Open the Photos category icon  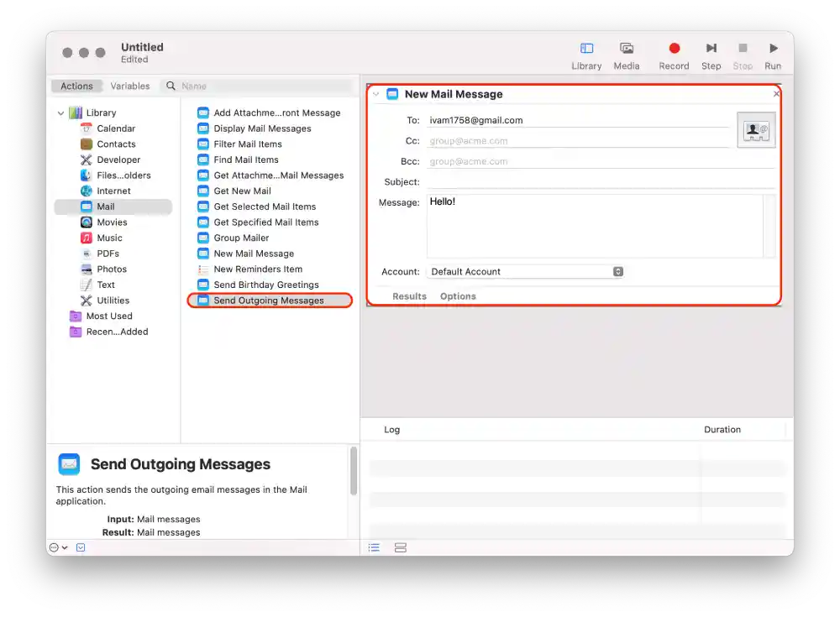coord(87,269)
